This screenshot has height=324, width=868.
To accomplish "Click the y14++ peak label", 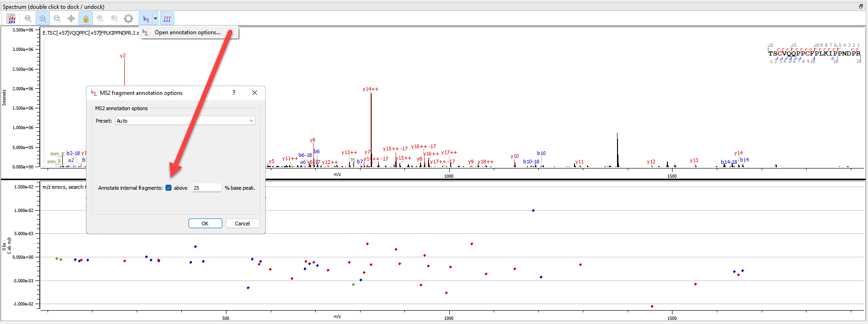I will pos(370,89).
